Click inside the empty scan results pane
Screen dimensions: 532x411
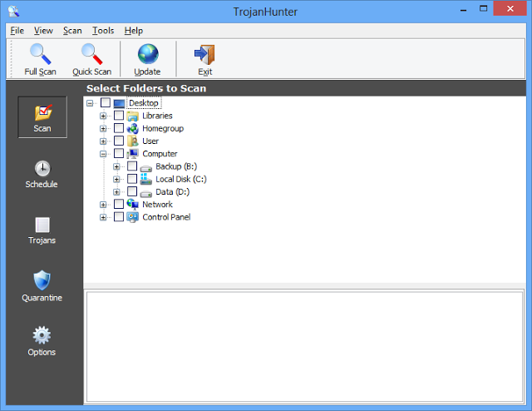(x=304, y=346)
